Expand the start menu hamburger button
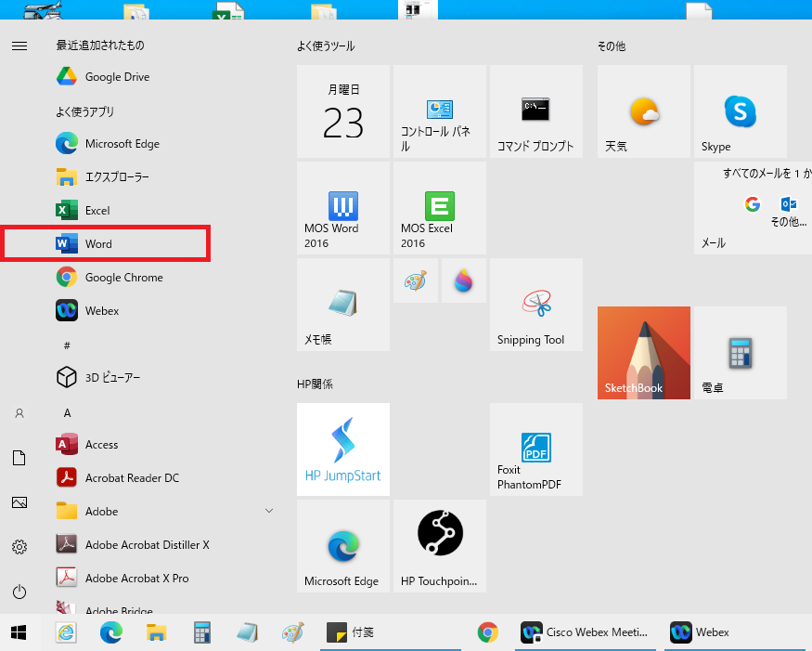Image resolution: width=812 pixels, height=651 pixels. pyautogui.click(x=19, y=46)
